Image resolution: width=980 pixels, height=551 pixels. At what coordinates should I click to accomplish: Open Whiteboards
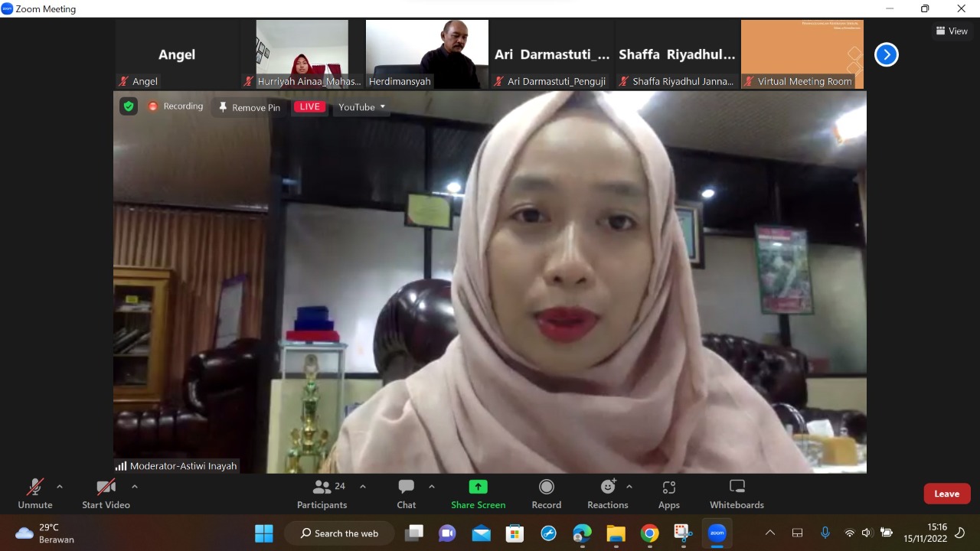(736, 494)
